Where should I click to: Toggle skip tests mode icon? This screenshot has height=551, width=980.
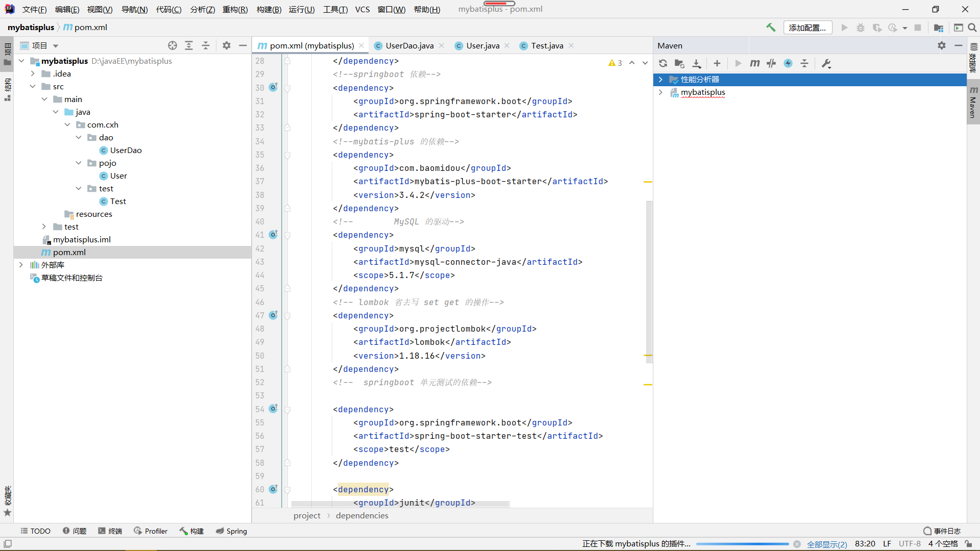point(788,63)
